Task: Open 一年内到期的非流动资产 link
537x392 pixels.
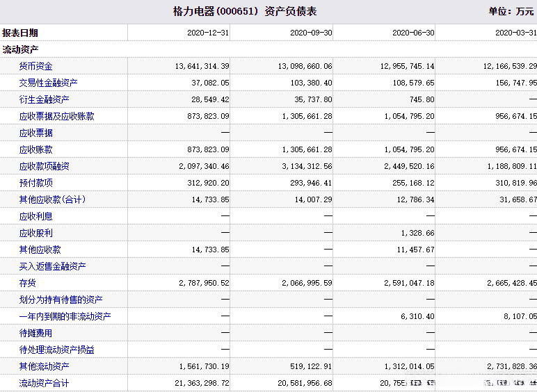Action: tap(65, 317)
